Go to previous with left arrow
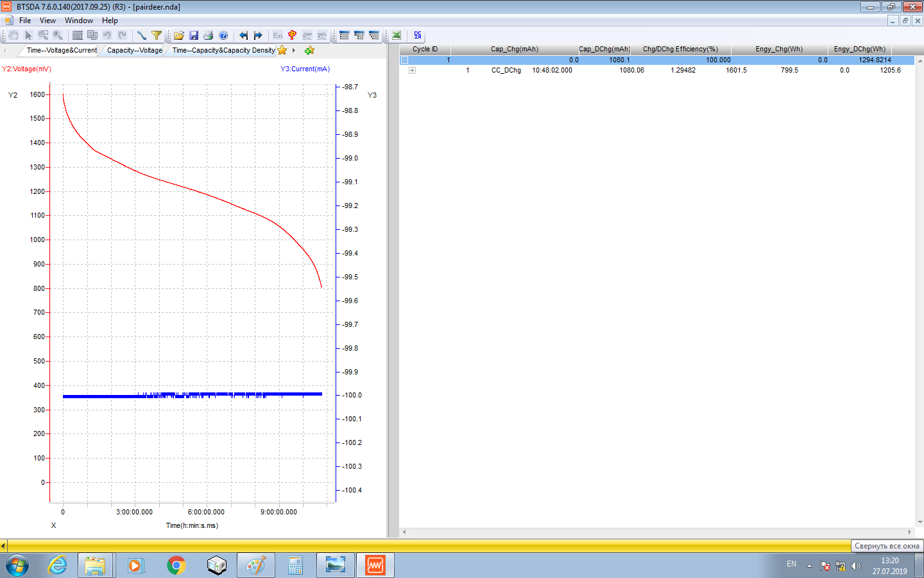Screen dimensions: 924x578 (243, 35)
